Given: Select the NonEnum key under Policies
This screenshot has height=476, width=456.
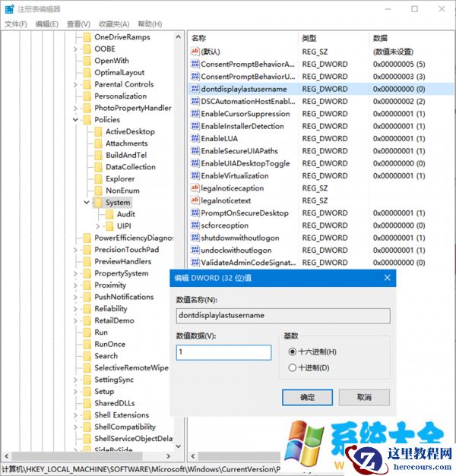Looking at the screenshot, I should click(122, 191).
